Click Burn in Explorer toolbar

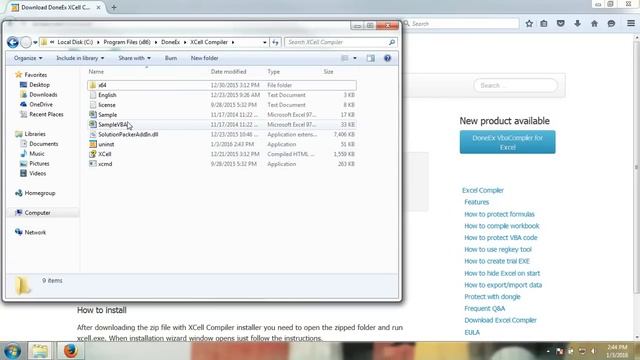click(171, 58)
